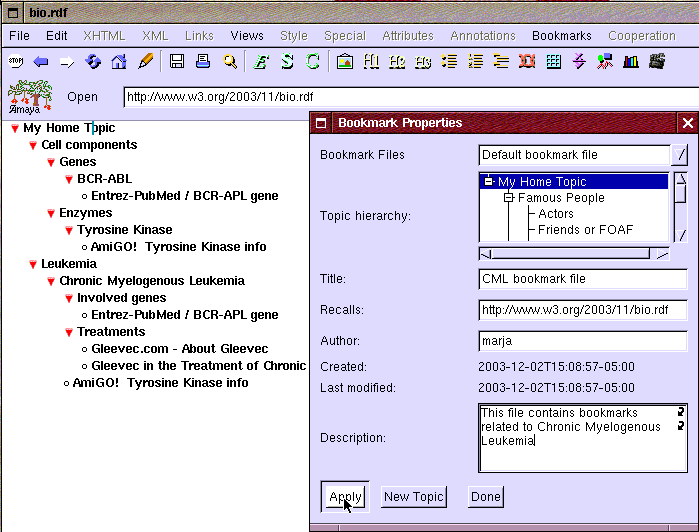Open the Edit menu
699x532 pixels.
[x=57, y=36]
